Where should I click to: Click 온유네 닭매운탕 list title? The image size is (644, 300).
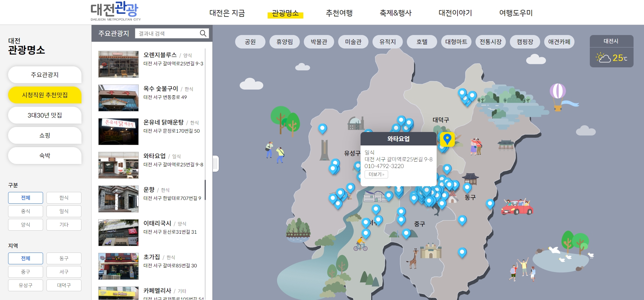(x=164, y=122)
